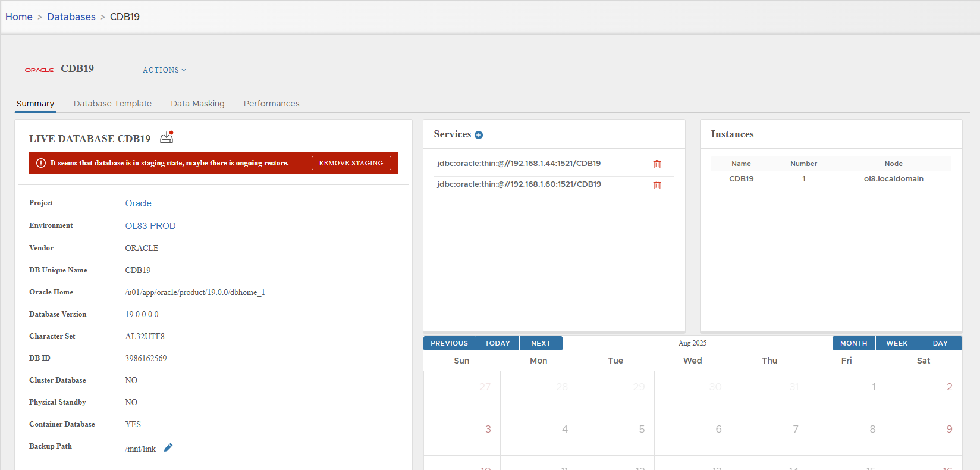Navigate to Databases in the breadcrumb

[71, 17]
